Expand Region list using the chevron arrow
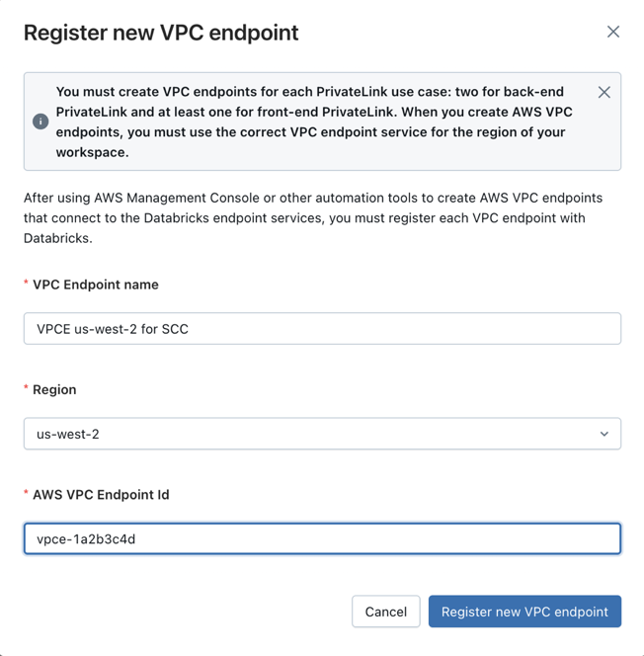Viewport: 644px width, 656px height. click(x=604, y=434)
